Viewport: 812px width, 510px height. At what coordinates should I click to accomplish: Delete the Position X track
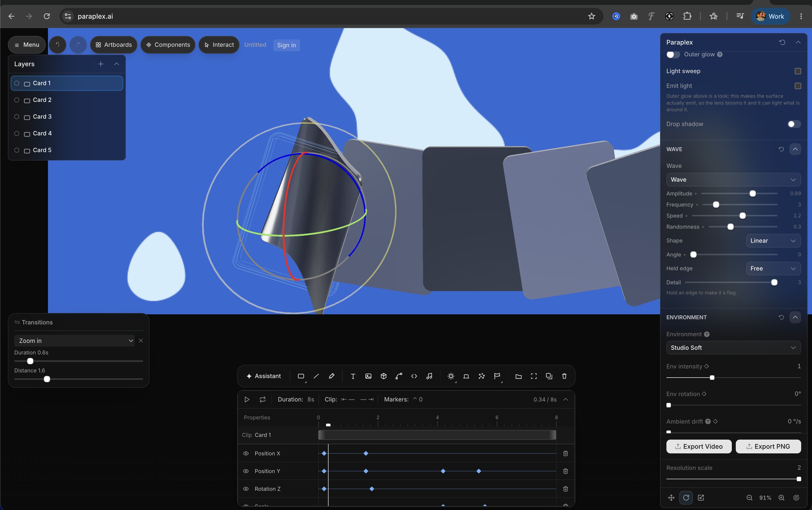coord(565,453)
